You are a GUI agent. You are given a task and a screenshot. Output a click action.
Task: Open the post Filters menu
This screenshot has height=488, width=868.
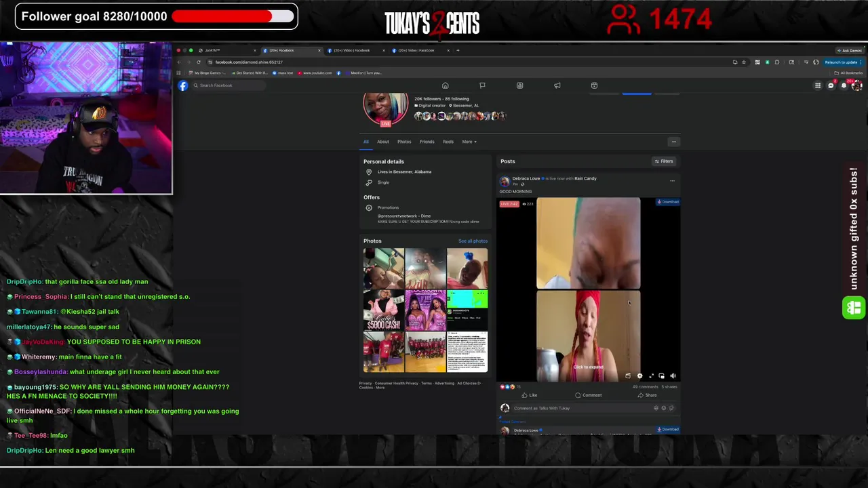pos(663,161)
